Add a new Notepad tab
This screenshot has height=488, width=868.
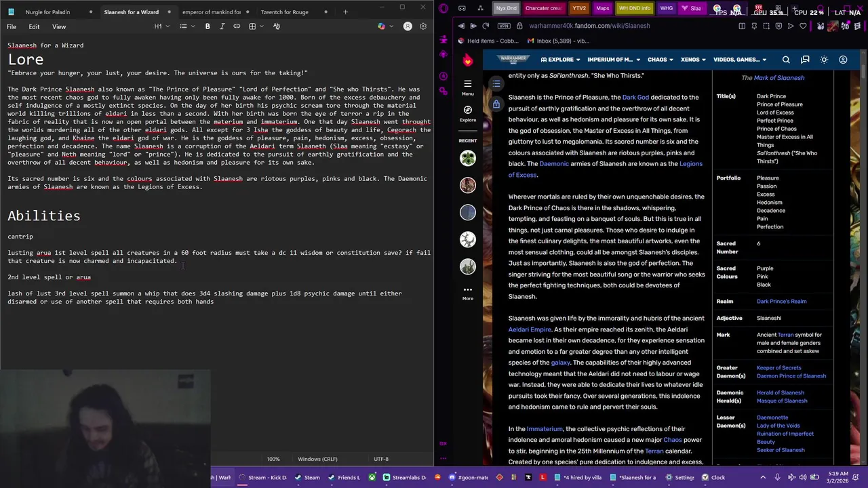tap(345, 12)
